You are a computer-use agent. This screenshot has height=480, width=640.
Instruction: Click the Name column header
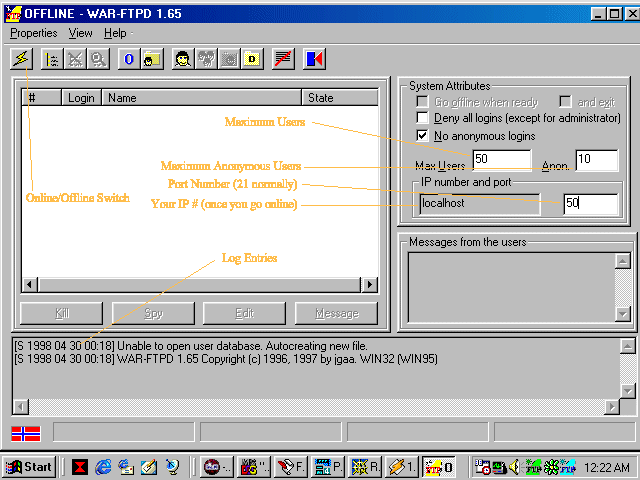pos(202,98)
